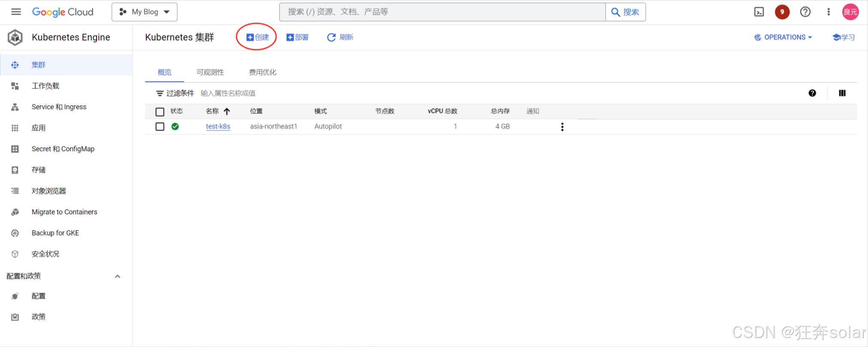Viewport: 868px width, 347px height.
Task: Select 工作负载 in the sidebar
Action: pyautogui.click(x=66, y=86)
